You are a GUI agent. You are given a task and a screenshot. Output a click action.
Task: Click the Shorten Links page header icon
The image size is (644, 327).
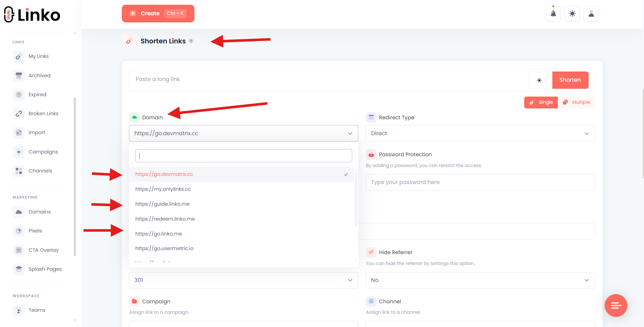click(129, 41)
